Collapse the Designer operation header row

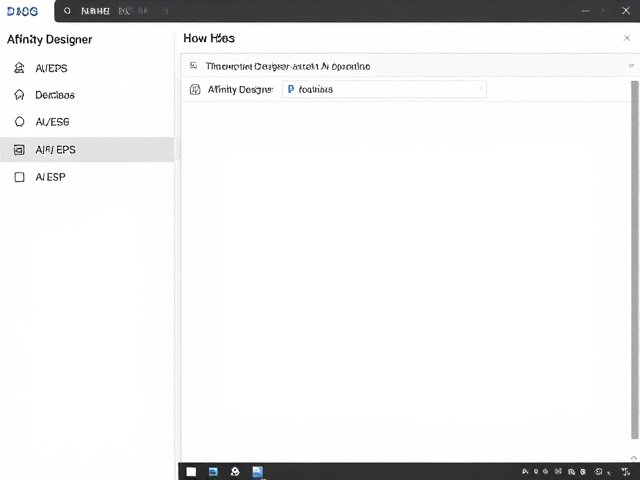tap(631, 65)
